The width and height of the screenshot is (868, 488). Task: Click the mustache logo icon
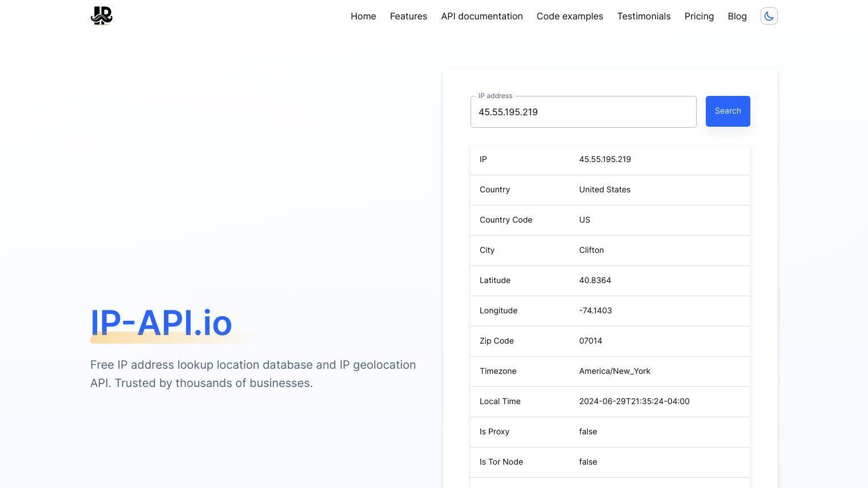(102, 16)
